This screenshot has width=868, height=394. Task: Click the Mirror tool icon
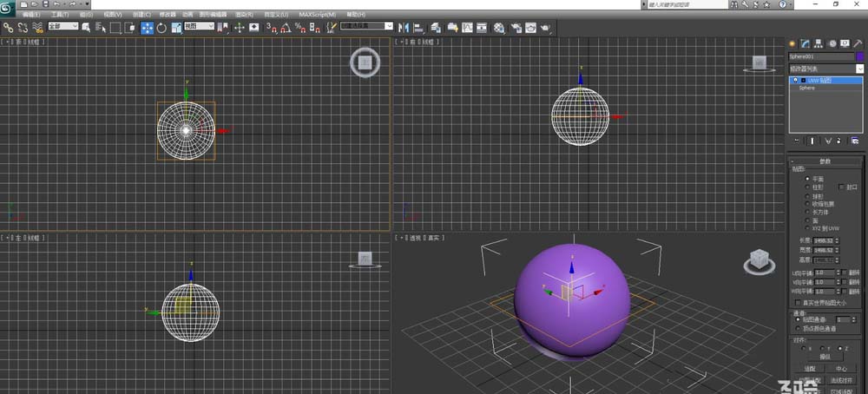pyautogui.click(x=404, y=27)
